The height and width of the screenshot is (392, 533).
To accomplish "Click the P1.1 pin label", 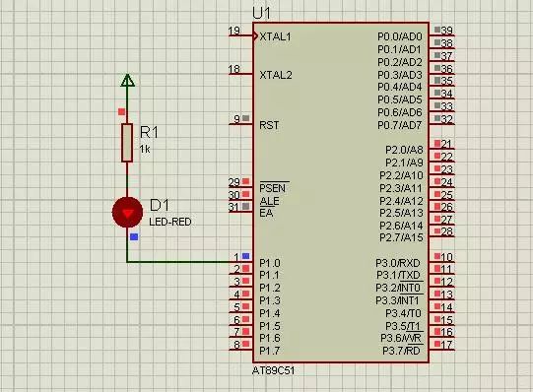I will click(x=269, y=275).
